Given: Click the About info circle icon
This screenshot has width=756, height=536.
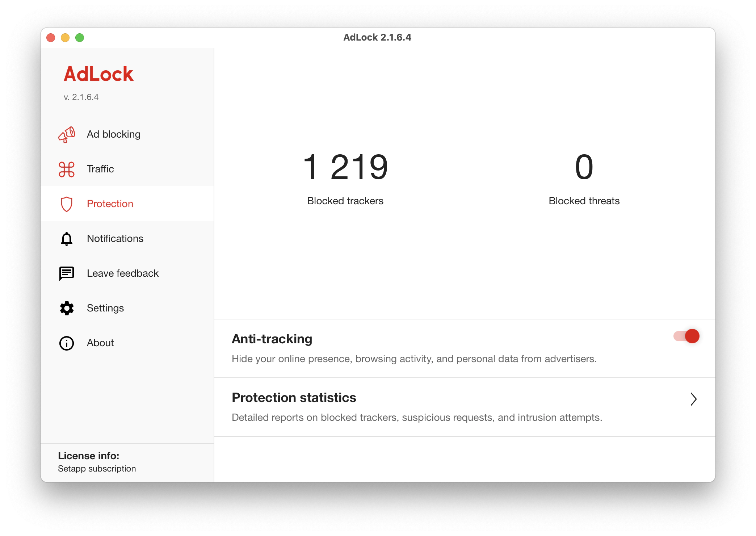Looking at the screenshot, I should [x=67, y=342].
